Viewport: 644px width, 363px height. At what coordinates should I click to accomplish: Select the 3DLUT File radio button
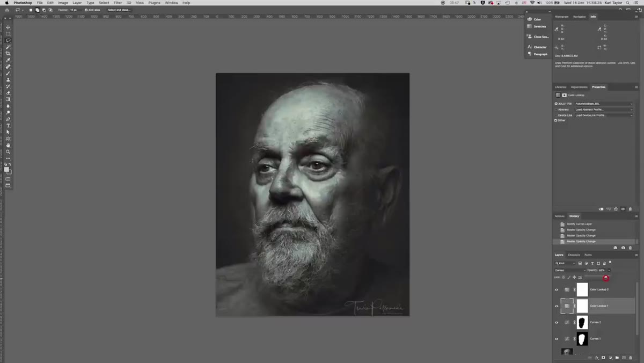coord(556,104)
